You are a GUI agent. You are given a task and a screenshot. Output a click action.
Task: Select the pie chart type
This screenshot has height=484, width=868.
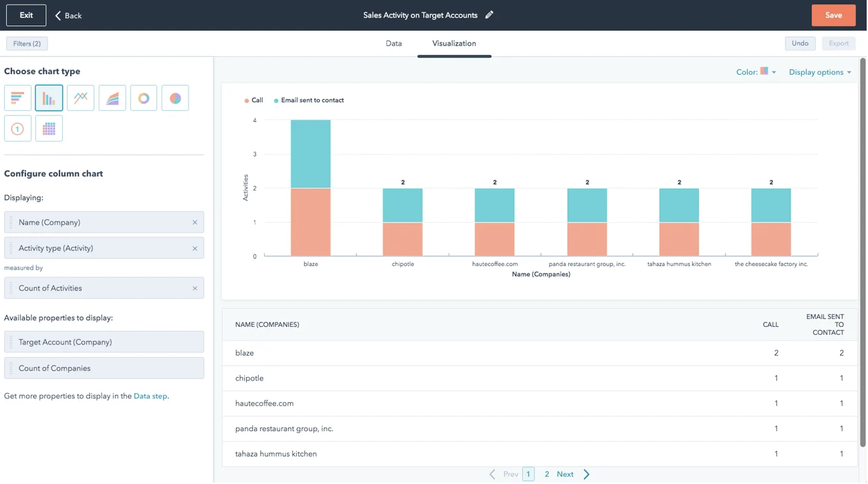tap(175, 98)
